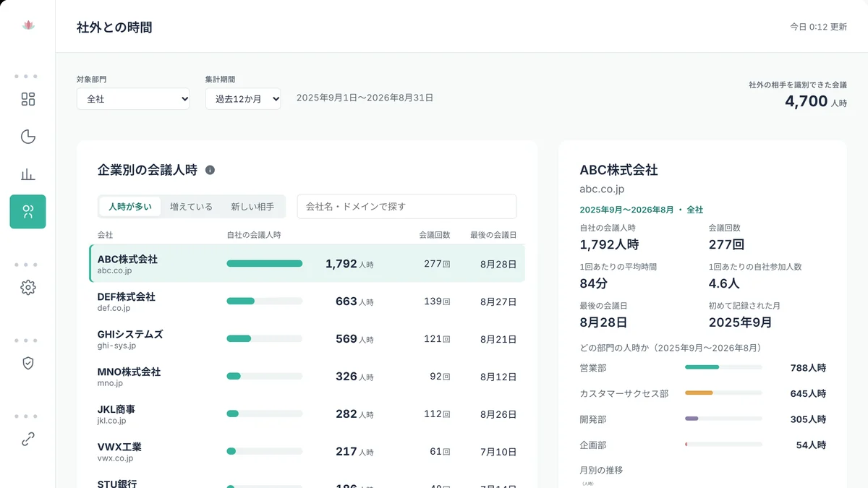This screenshot has height=488, width=868.
Task: Click the 最後の会議日 column header
Action: (x=493, y=235)
